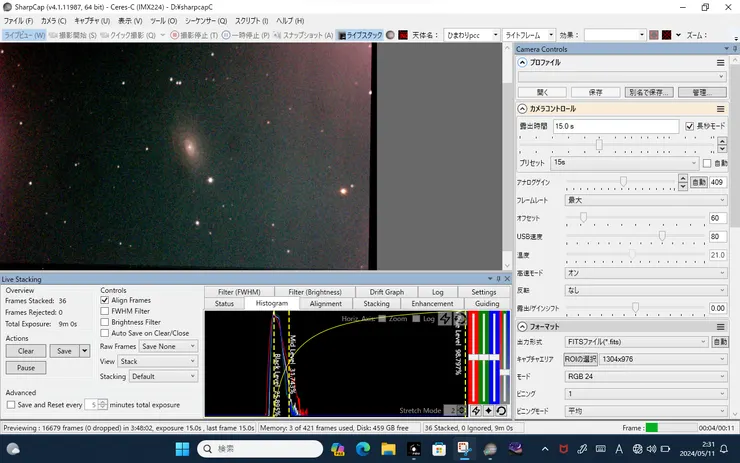Screen dimensions: 740x463
Task: Switch to the Alignment tab
Action: (325, 303)
